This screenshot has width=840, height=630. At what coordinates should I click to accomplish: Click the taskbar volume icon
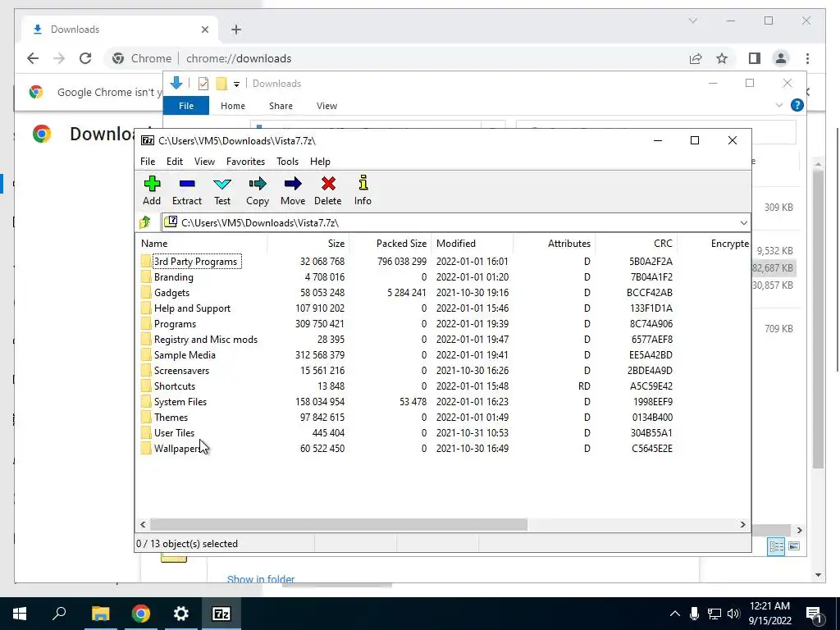click(733, 614)
